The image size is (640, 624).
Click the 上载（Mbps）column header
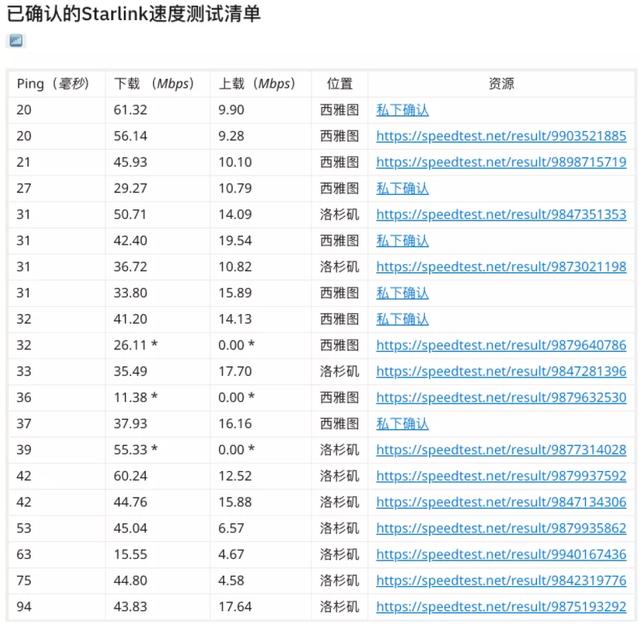(x=257, y=84)
